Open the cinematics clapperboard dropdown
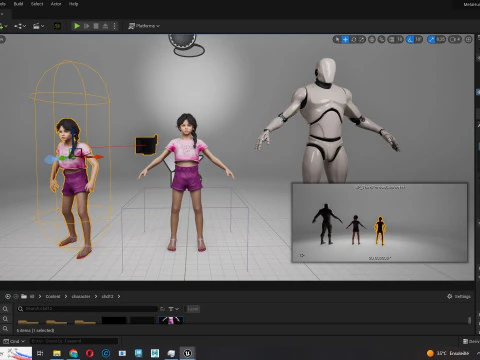 pyautogui.click(x=39, y=26)
